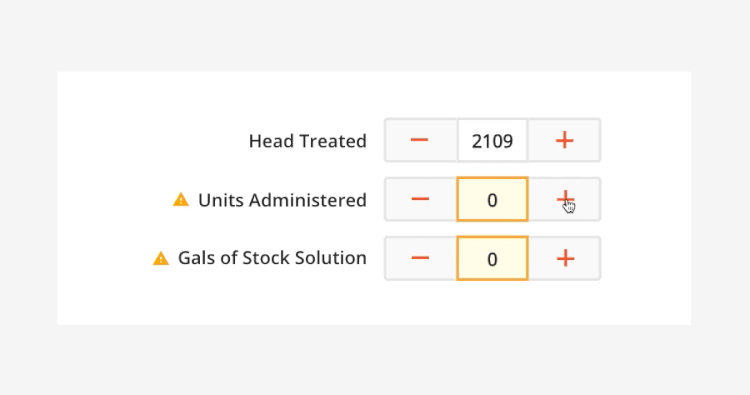Focus the Head Treated field showing 2109
Screen dimensions: 750x395
pyautogui.click(x=492, y=140)
